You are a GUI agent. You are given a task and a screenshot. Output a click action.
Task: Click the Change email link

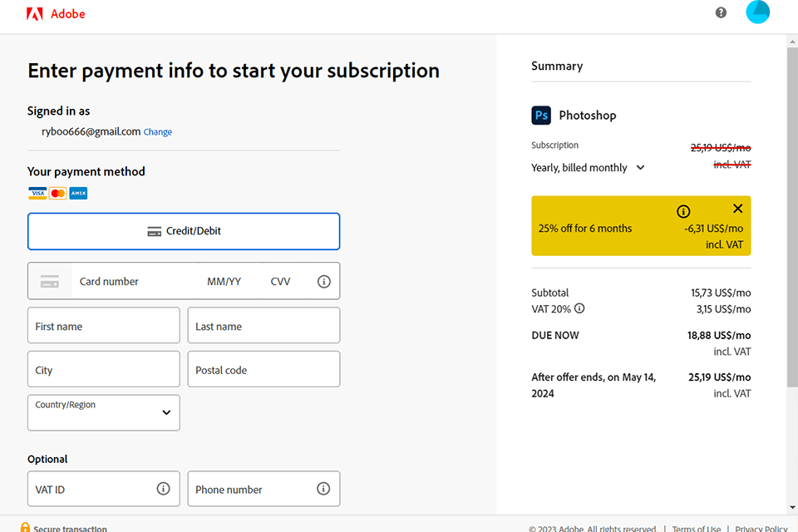pyautogui.click(x=158, y=132)
